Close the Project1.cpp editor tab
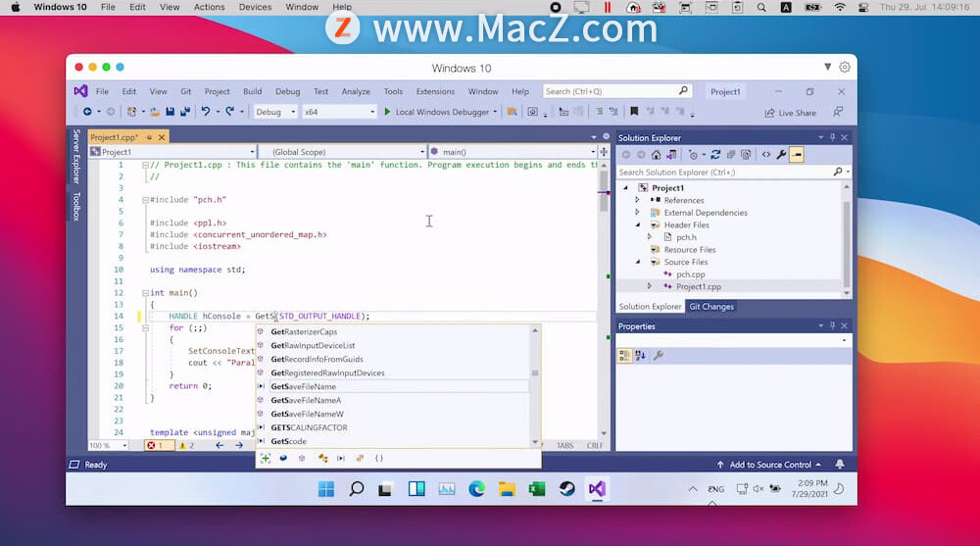 [162, 137]
